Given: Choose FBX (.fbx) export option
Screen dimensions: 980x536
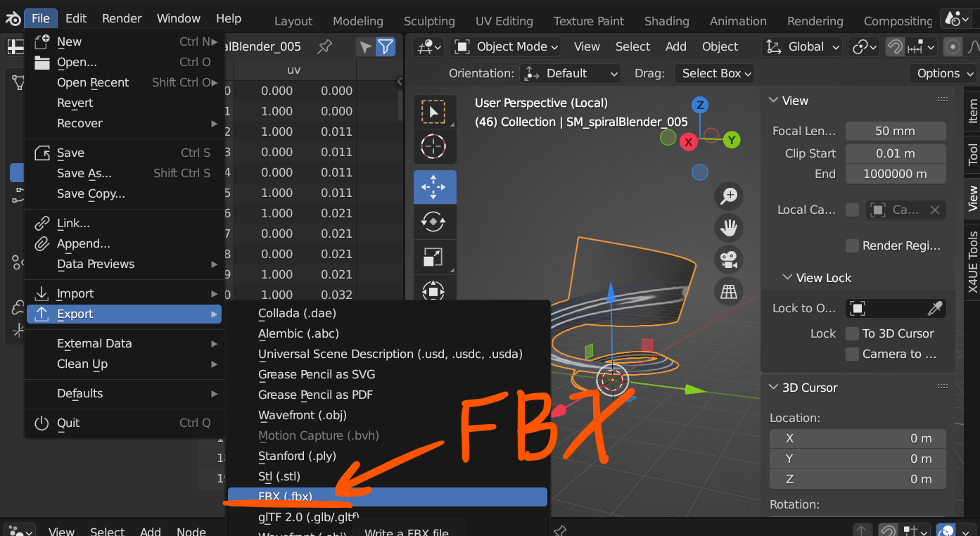Looking at the screenshot, I should click(388, 497).
